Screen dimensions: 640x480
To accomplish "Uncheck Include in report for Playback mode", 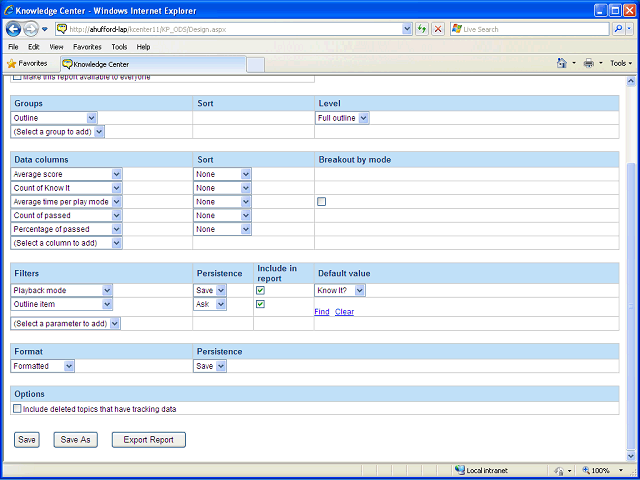I will pos(260,290).
